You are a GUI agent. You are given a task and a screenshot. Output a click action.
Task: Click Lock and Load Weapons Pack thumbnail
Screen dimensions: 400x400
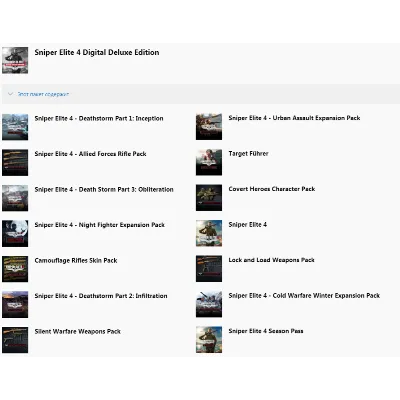[x=209, y=269]
